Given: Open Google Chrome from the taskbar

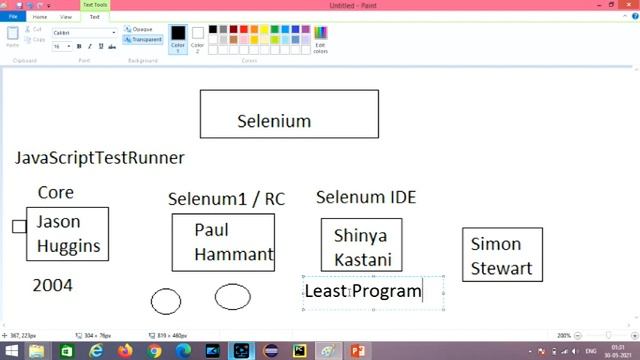Looking at the screenshot, I should [154, 351].
